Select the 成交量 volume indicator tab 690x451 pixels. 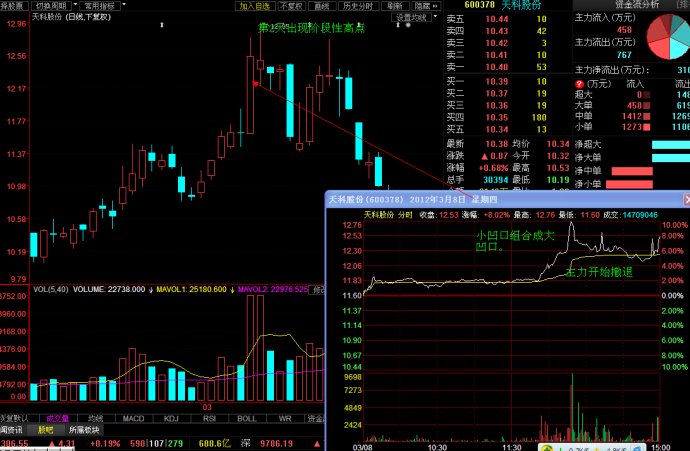57,418
